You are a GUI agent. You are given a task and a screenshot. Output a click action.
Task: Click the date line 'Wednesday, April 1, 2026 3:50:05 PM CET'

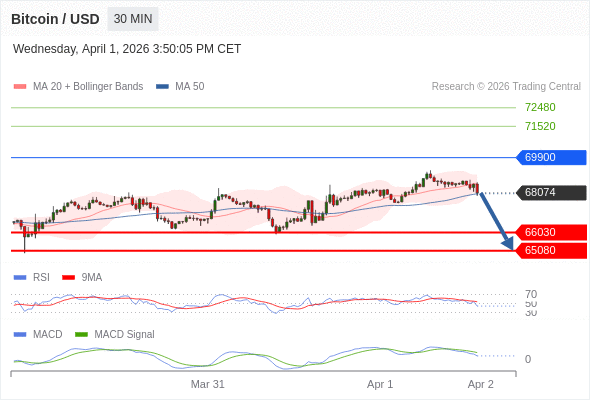click(x=127, y=49)
